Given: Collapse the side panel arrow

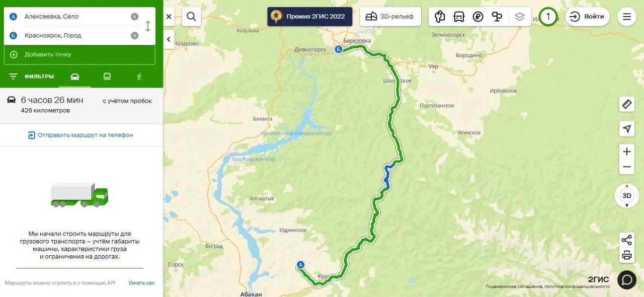Looking at the screenshot, I should [x=169, y=39].
